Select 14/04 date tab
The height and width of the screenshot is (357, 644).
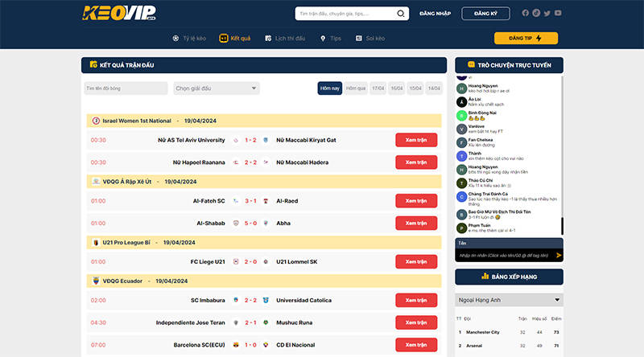(x=434, y=88)
